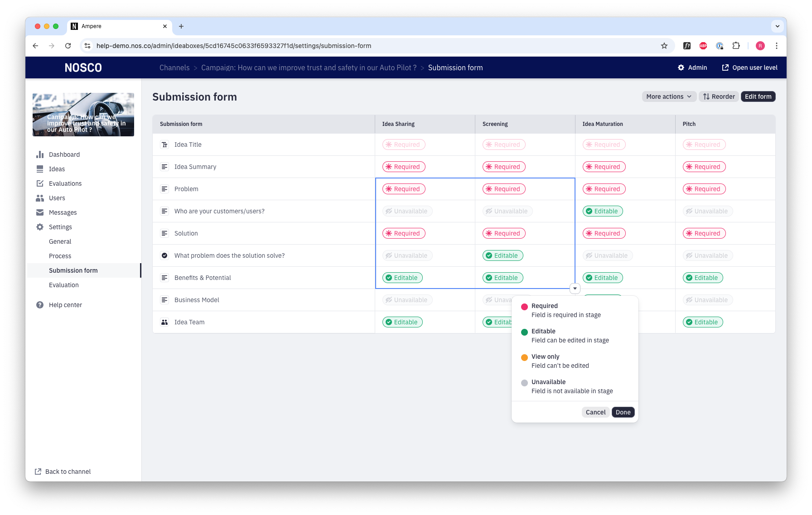The height and width of the screenshot is (515, 812).
Task: Click the Done button
Action: pyautogui.click(x=623, y=412)
